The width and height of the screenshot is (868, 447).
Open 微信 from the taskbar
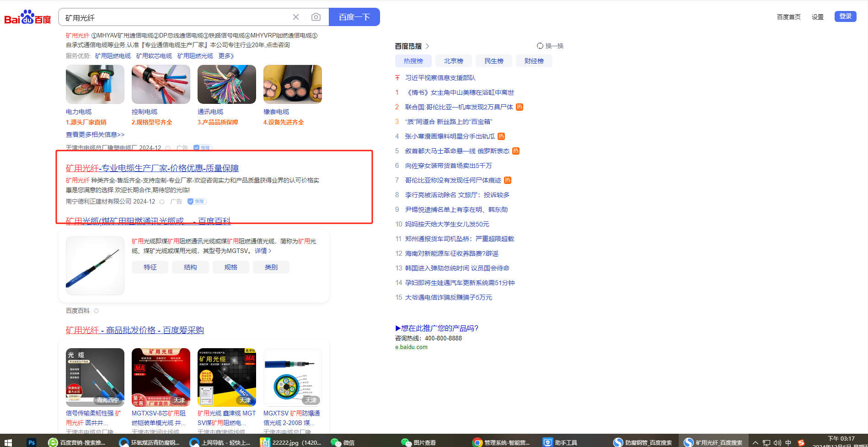tap(343, 442)
